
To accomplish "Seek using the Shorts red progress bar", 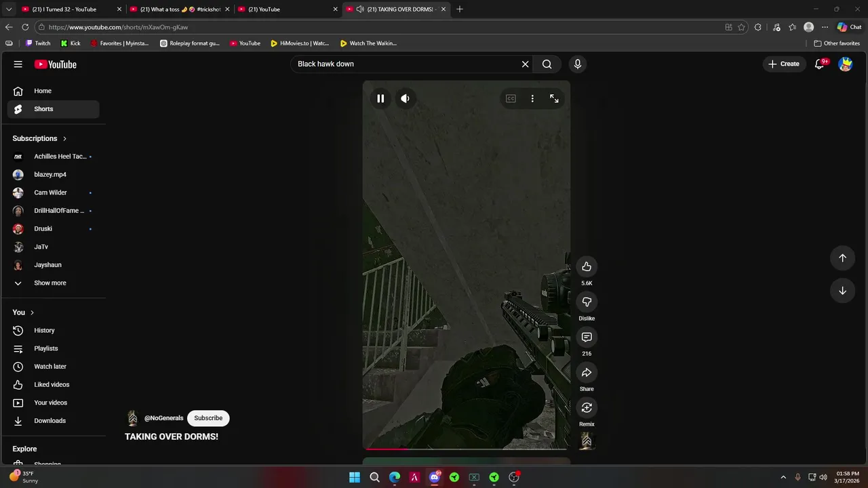I will click(x=467, y=448).
